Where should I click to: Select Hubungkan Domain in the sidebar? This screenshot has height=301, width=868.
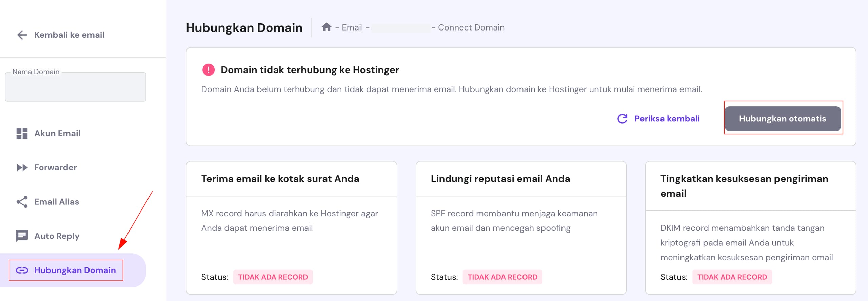click(75, 270)
